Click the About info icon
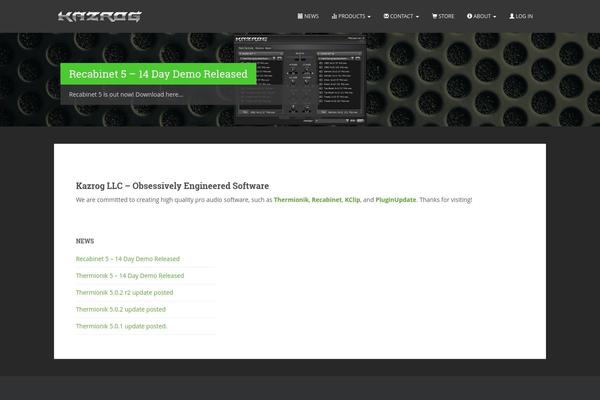 click(469, 16)
